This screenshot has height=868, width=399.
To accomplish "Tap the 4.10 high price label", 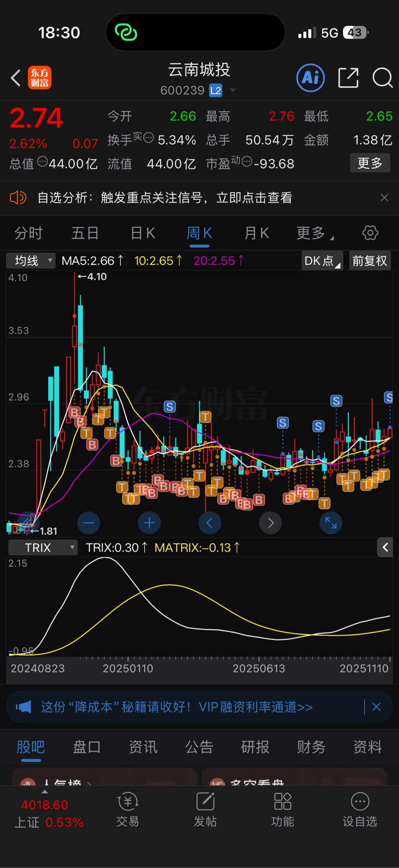I will click(x=92, y=277).
